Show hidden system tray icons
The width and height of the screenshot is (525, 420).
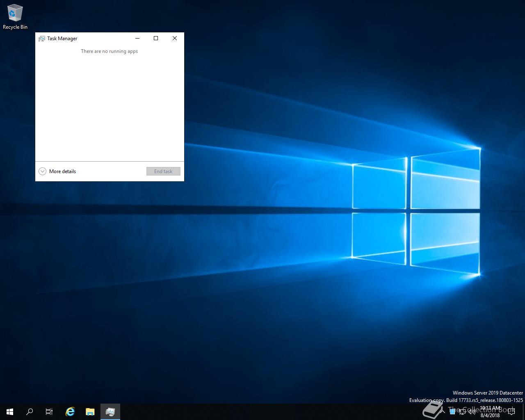coord(443,412)
